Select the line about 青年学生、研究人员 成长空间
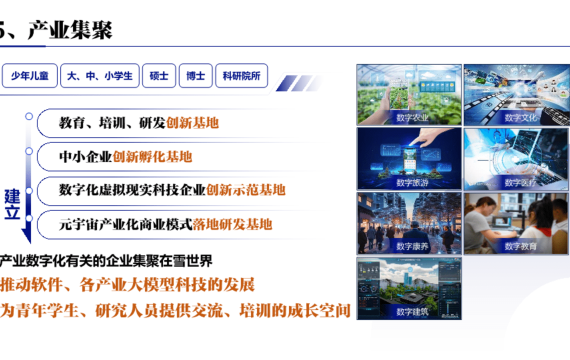 175,311
